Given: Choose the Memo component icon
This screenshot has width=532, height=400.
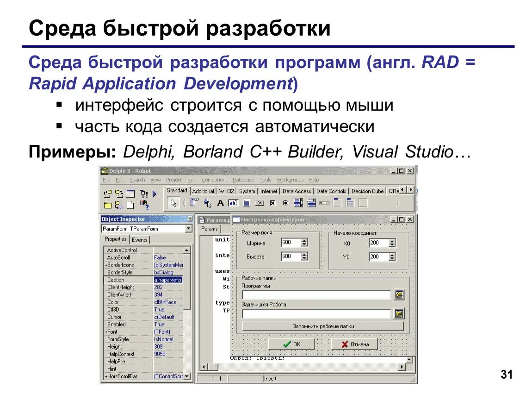Looking at the screenshot, I should coord(247,203).
